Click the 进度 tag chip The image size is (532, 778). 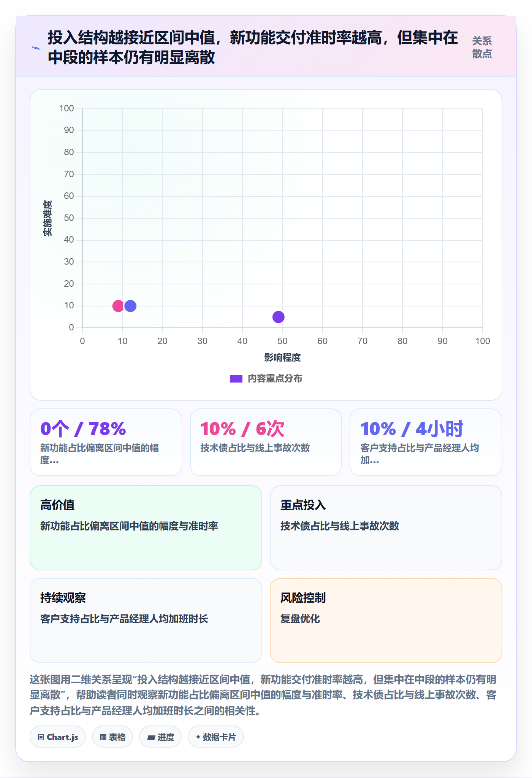[x=160, y=737]
